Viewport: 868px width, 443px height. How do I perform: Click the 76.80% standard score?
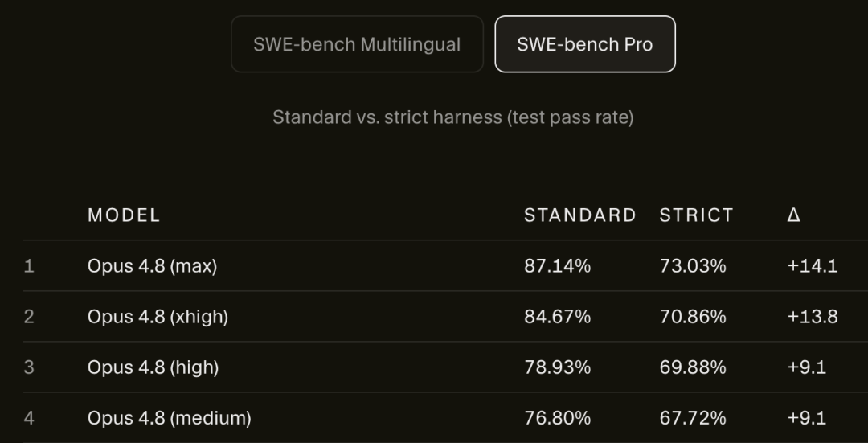(x=558, y=418)
